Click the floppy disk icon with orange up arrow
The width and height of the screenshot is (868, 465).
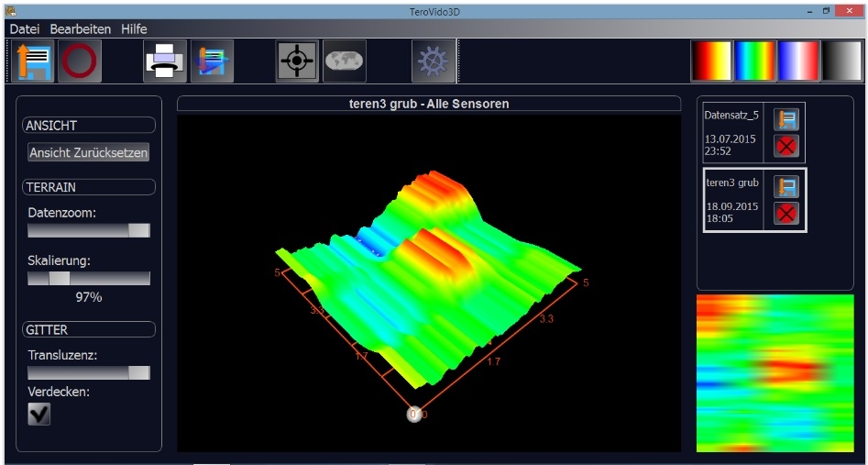(x=34, y=61)
